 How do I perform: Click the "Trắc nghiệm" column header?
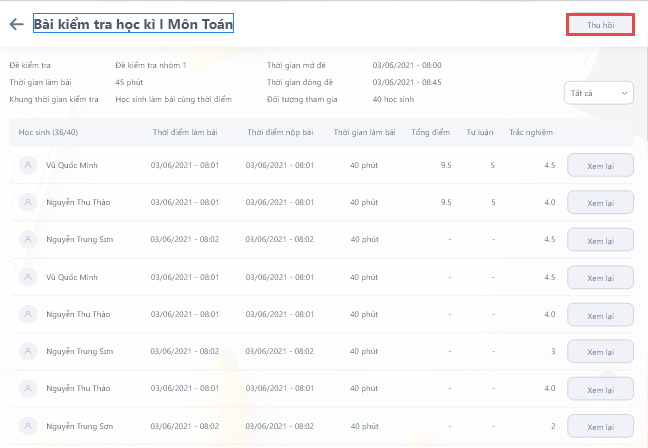click(531, 132)
